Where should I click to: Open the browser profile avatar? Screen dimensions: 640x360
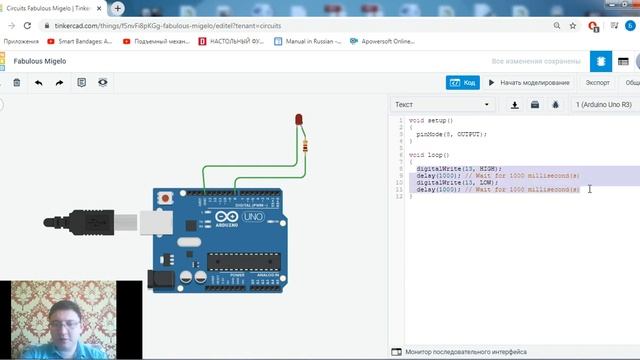click(630, 26)
